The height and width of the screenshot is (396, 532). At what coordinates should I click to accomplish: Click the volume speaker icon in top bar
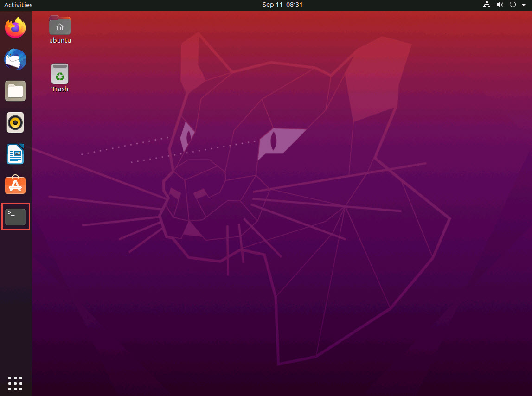500,5
